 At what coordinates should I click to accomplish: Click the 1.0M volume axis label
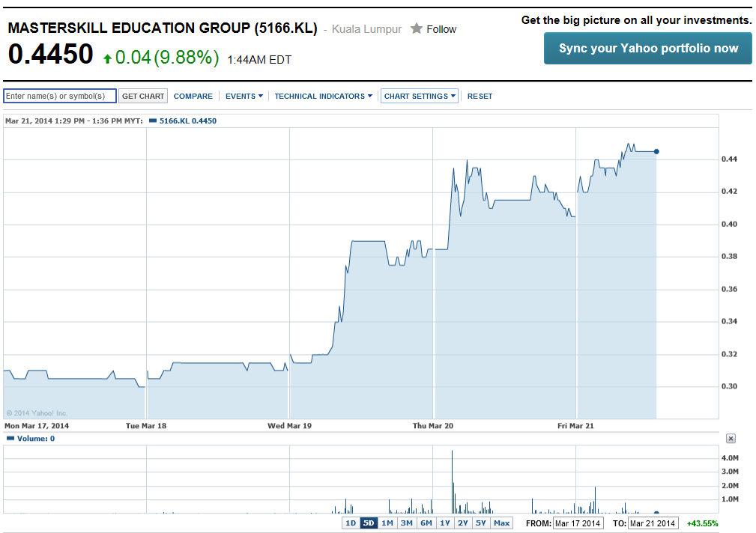coord(730,499)
